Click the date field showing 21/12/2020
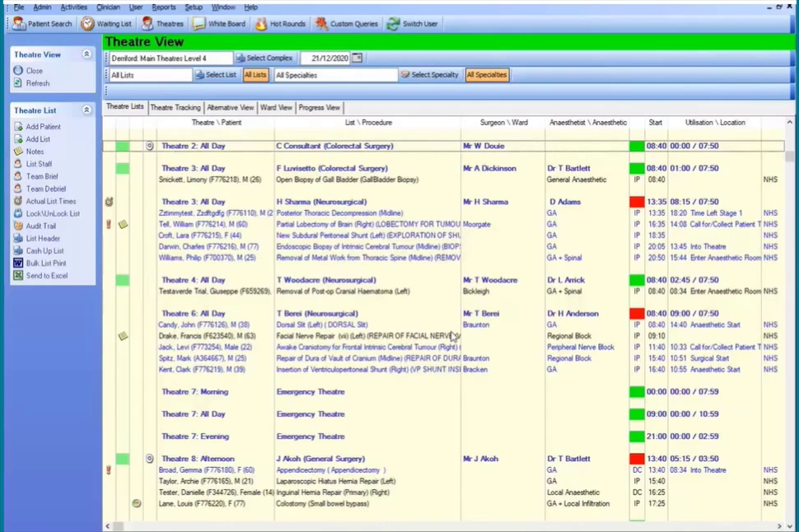The height and width of the screenshot is (532, 799). 325,58
